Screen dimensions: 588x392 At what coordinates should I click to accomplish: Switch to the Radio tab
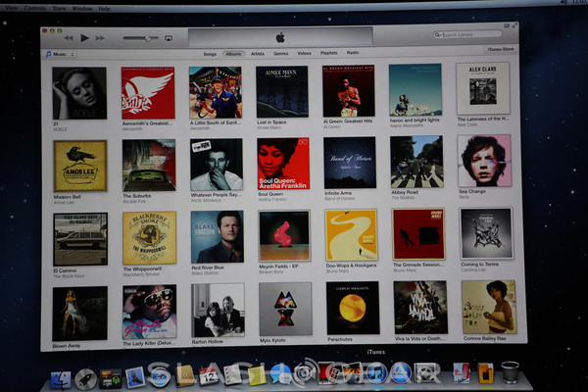click(x=353, y=53)
